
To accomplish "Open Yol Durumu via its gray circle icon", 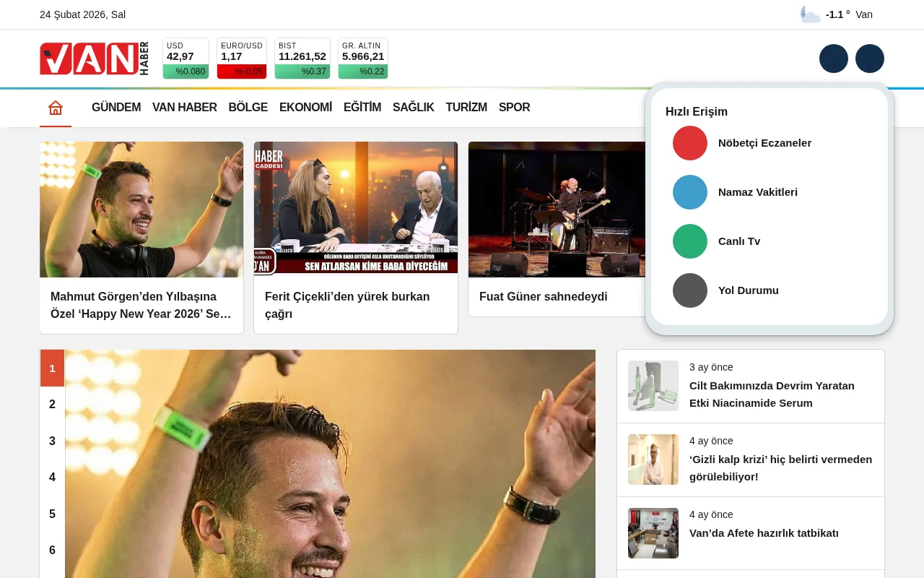I will pyautogui.click(x=690, y=290).
